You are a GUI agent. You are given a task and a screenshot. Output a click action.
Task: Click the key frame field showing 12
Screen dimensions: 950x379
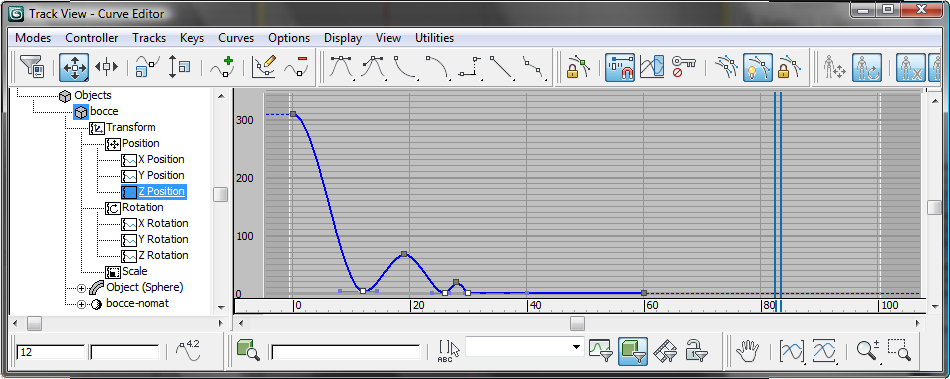pos(51,352)
